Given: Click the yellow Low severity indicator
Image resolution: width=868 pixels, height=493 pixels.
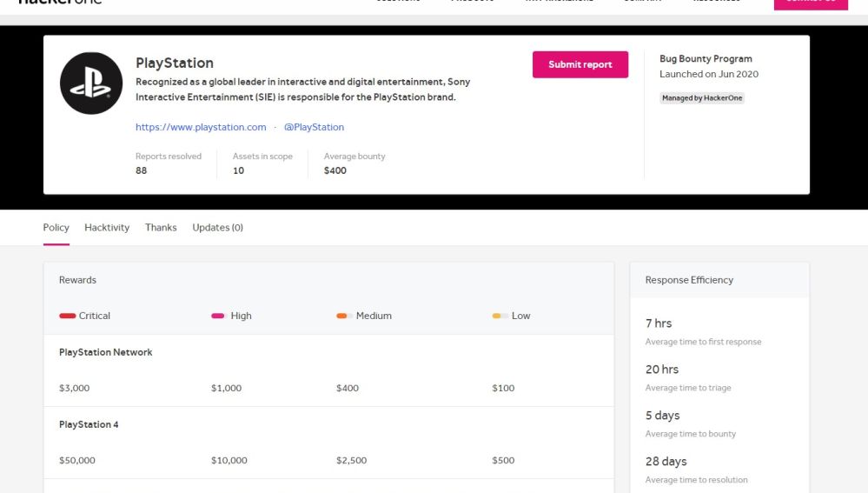Looking at the screenshot, I should point(500,316).
